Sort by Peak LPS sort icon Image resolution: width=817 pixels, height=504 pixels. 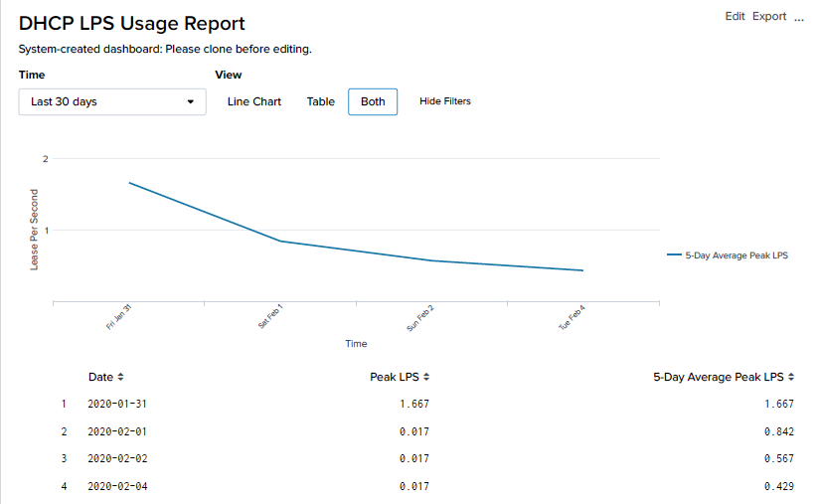point(425,378)
